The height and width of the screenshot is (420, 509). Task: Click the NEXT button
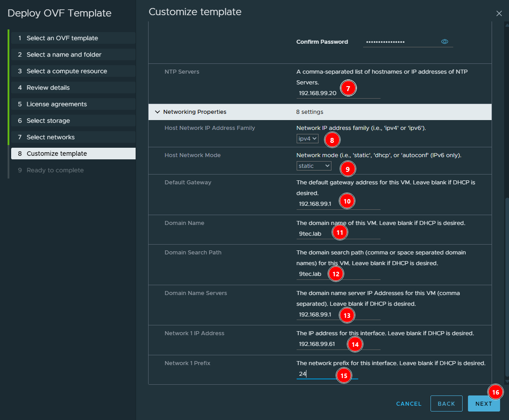pos(484,404)
